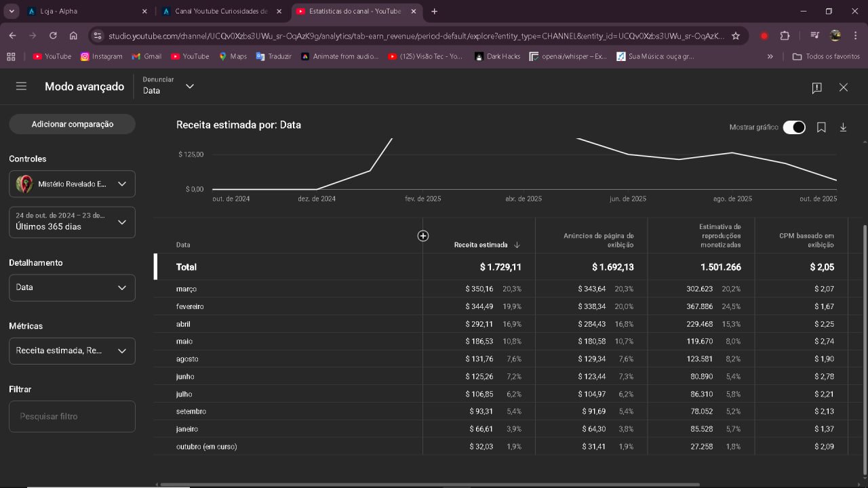868x488 pixels.
Task: Click the horizontal scrollbar under the table
Action: pyautogui.click(x=429, y=484)
